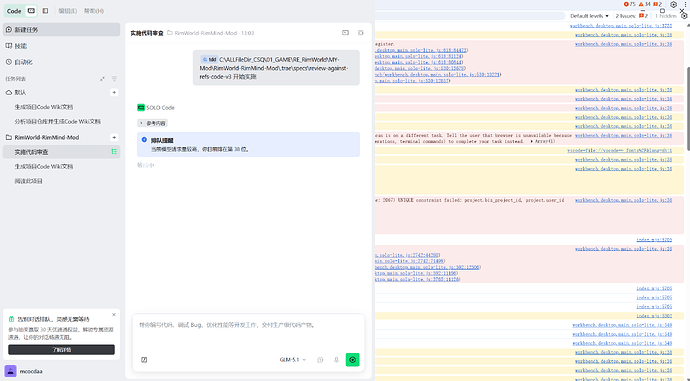Click the gift icon on promotion card
The height and width of the screenshot is (381, 690).
(x=11, y=319)
